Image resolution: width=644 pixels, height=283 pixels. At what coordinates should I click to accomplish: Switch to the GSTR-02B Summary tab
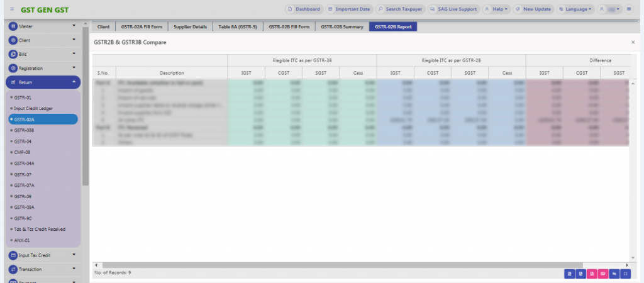pos(341,27)
